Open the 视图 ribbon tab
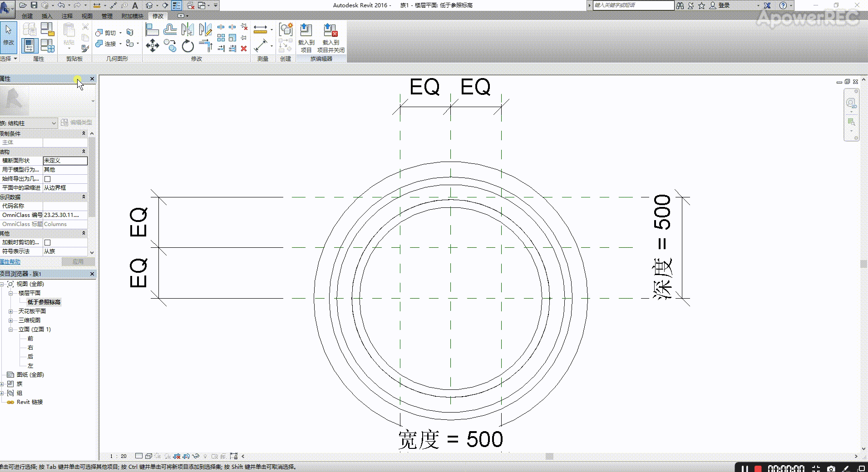 tap(87, 16)
